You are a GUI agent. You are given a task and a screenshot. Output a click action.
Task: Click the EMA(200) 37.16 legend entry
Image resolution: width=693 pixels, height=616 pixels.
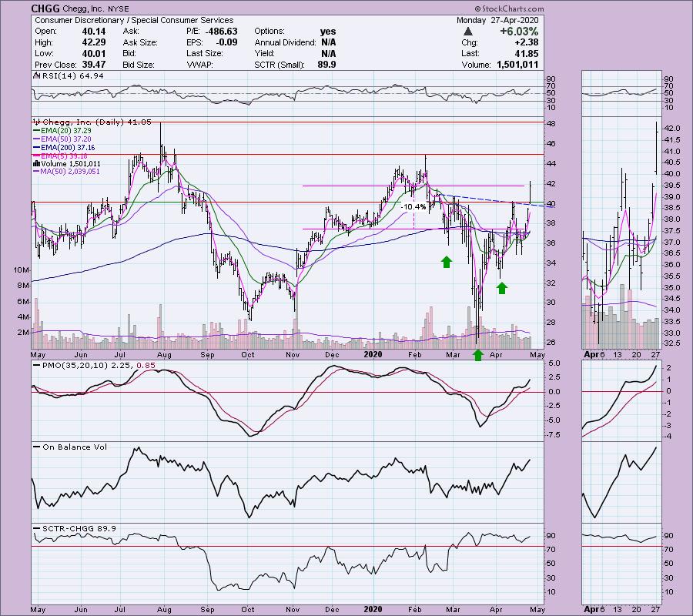click(68, 148)
